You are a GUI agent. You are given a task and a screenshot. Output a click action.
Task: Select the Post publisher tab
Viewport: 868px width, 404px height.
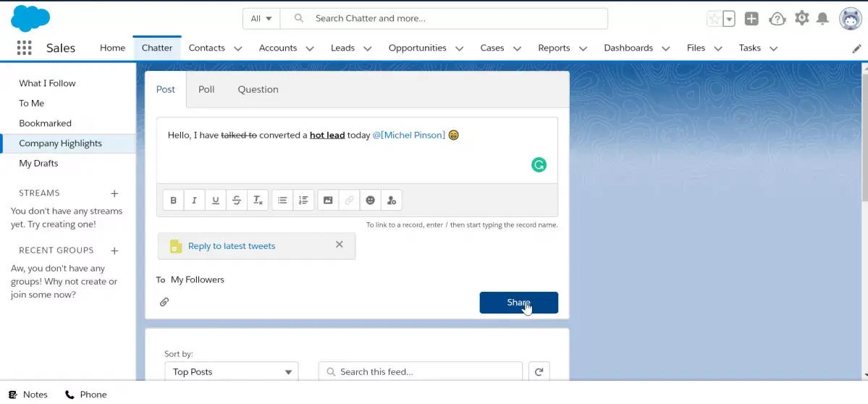point(166,89)
